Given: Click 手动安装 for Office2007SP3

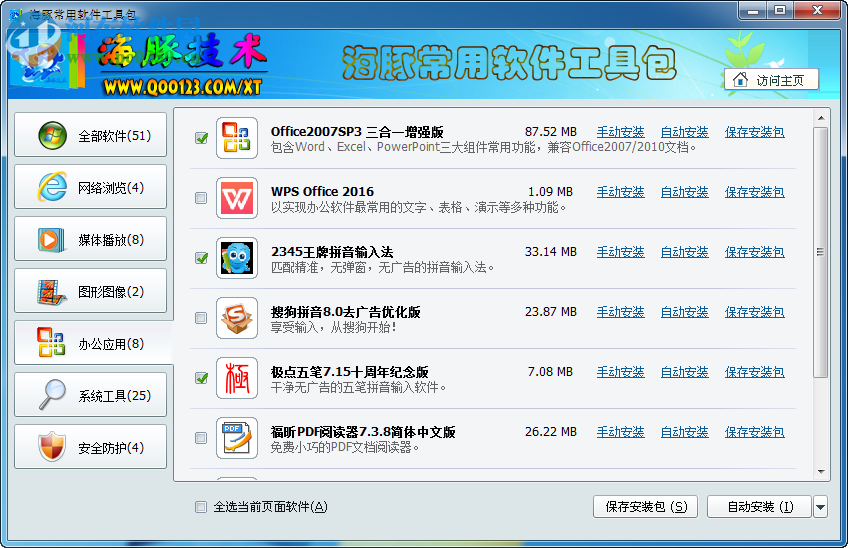Looking at the screenshot, I should (620, 132).
